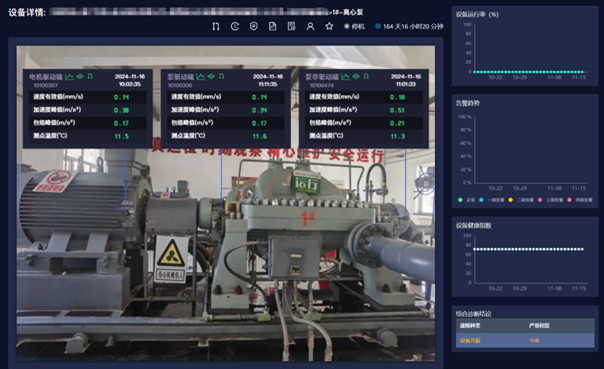Click the 严重程度 column header

(x=539, y=326)
